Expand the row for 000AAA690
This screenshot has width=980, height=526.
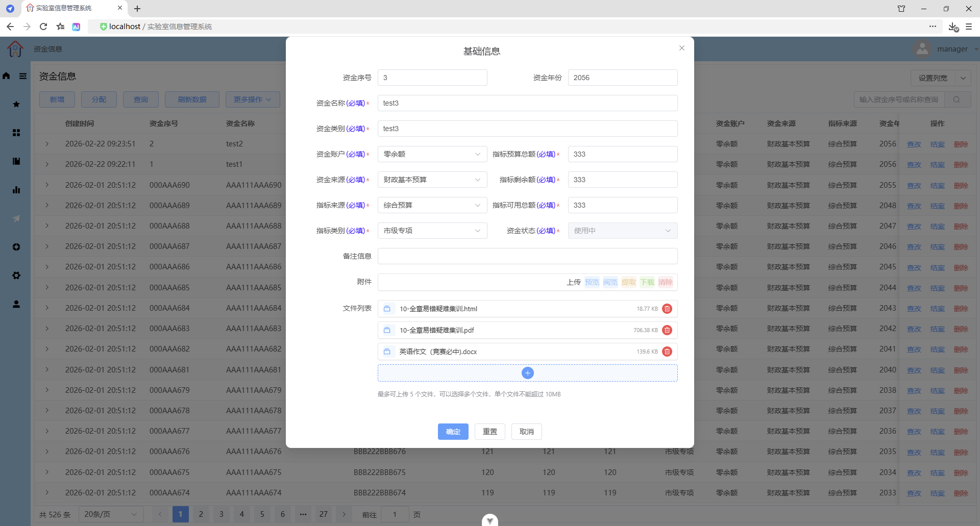point(47,185)
